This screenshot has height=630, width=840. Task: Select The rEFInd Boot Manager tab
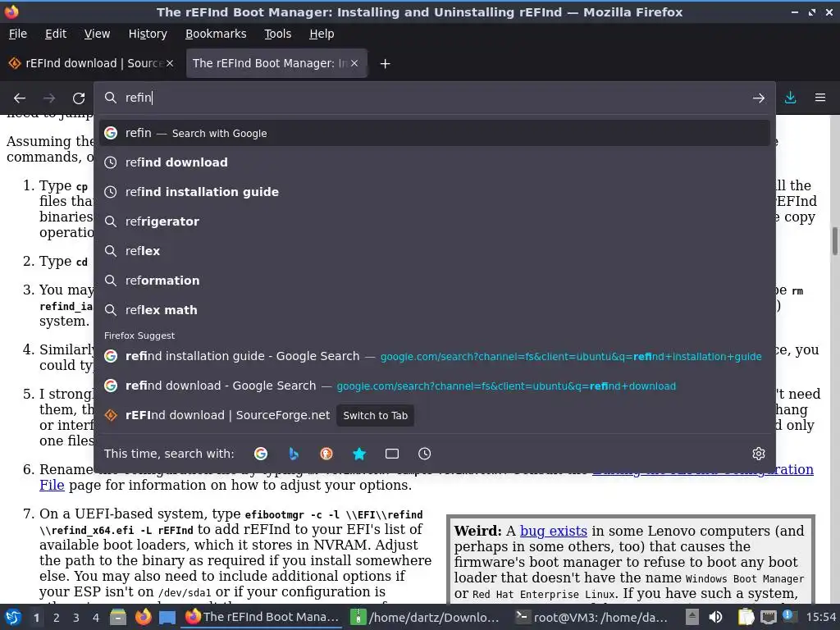tap(276, 63)
